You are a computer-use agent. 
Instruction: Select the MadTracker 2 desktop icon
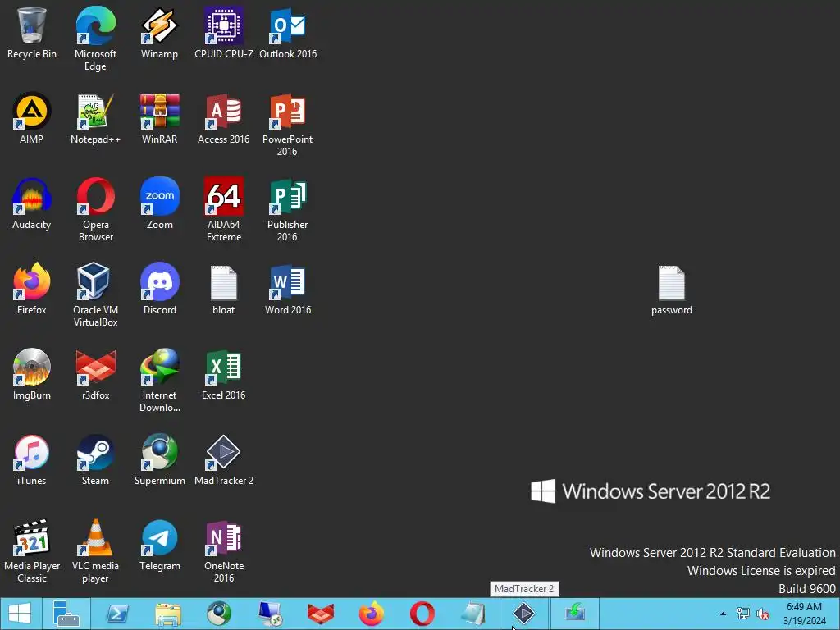tap(223, 459)
